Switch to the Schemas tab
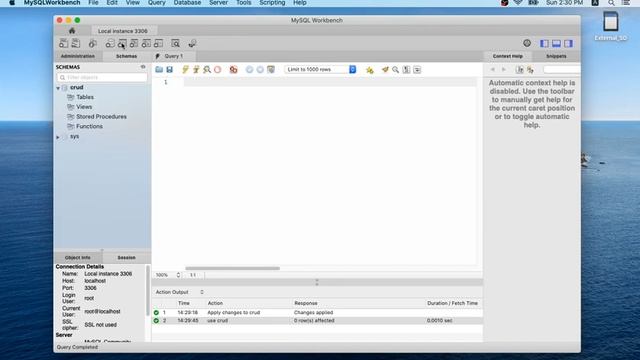This screenshot has width=640, height=360. (x=127, y=56)
